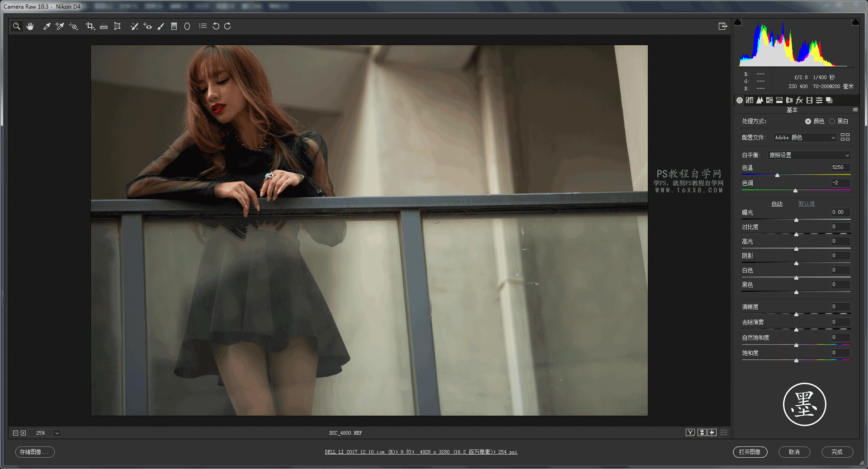Expand the 白平衡 white balance dropdown
This screenshot has width=868, height=469.
(809, 155)
